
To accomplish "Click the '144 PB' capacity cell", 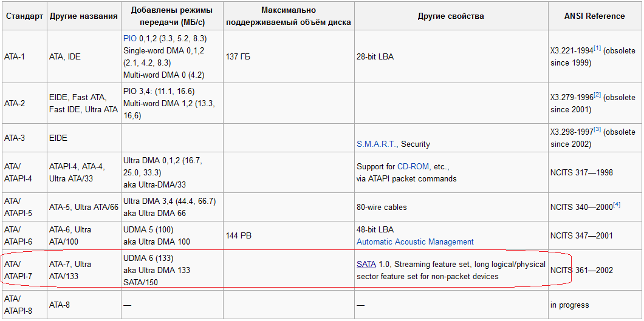I will 289,235.
